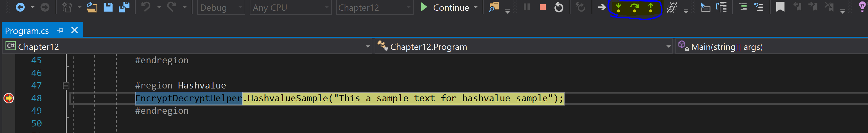Click the Save All icon
The height and width of the screenshot is (133, 868).
point(124,7)
